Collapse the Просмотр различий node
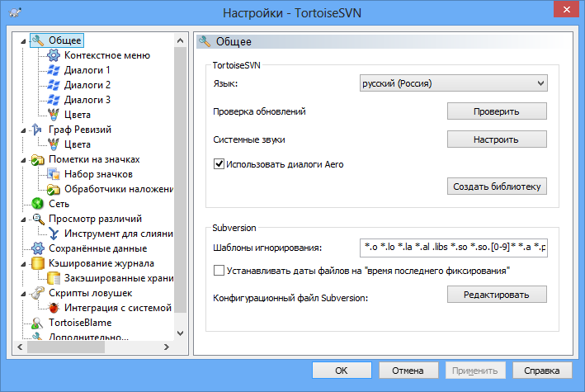The image size is (585, 392). (x=23, y=220)
